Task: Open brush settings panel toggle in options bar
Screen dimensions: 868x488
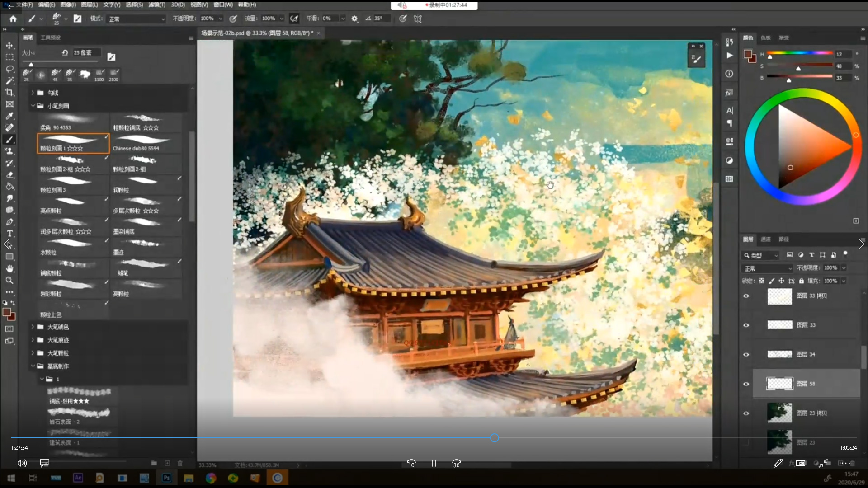Action: (x=77, y=19)
